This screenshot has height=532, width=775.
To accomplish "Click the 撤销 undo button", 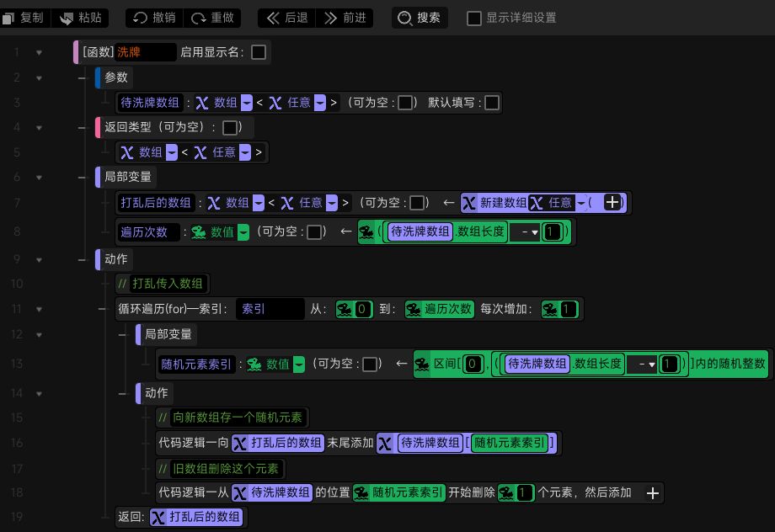I will coord(155,18).
